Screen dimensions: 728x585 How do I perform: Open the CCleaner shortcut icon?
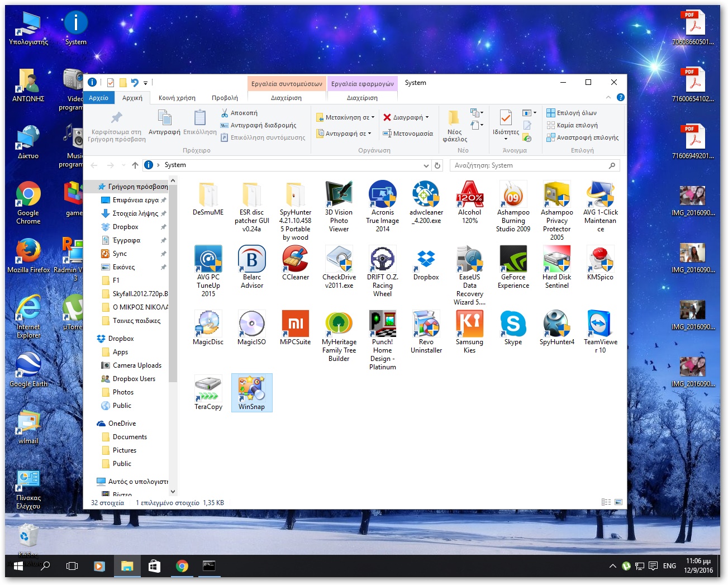coord(295,260)
